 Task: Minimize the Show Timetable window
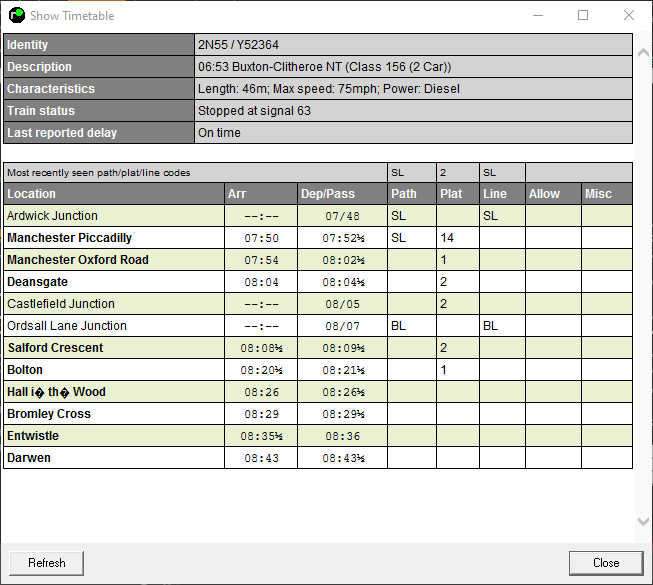tap(538, 15)
